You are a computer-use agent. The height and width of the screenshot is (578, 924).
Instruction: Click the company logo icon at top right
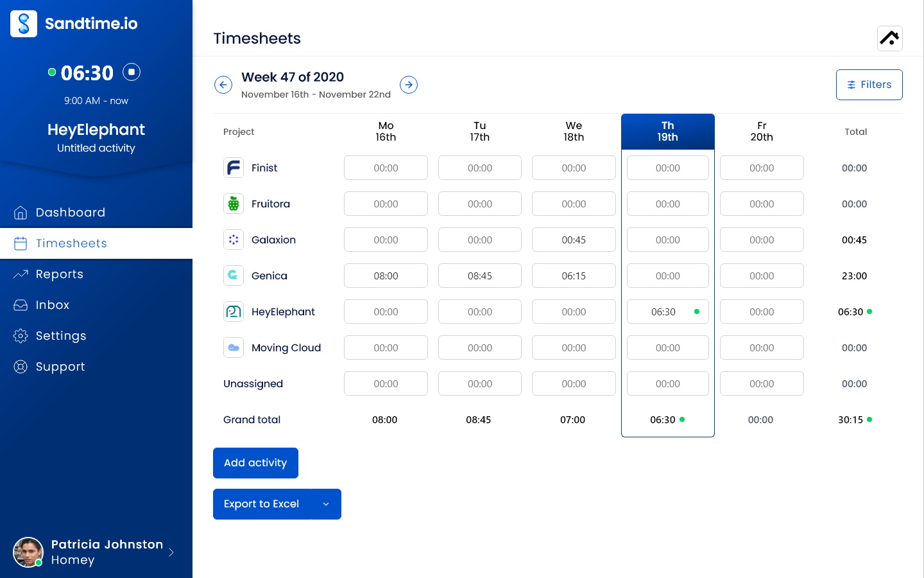[x=889, y=39]
